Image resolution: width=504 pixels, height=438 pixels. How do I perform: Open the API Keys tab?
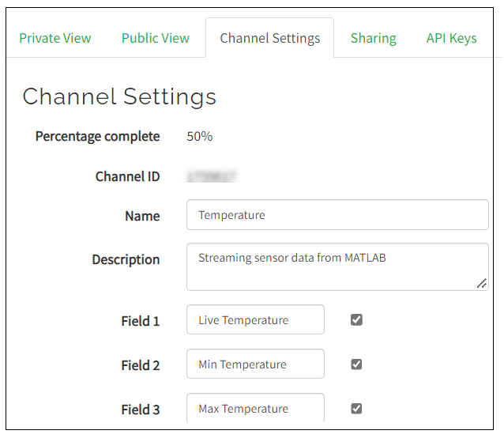point(451,38)
